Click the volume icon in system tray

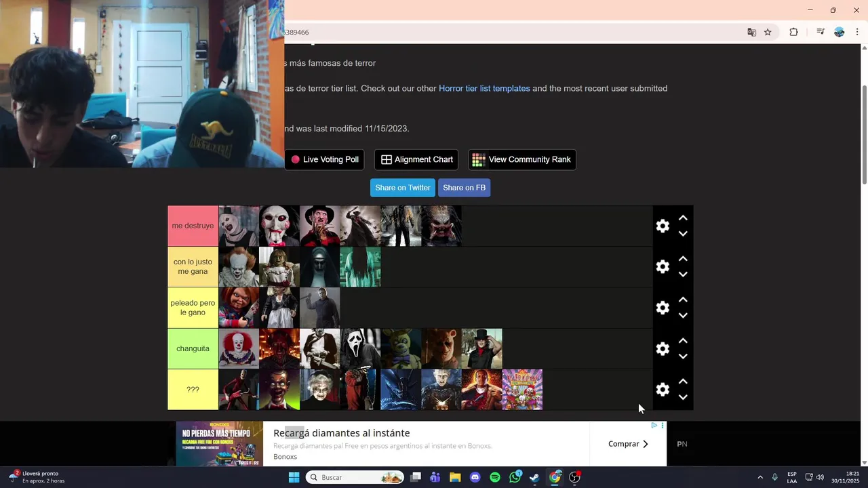(x=820, y=477)
